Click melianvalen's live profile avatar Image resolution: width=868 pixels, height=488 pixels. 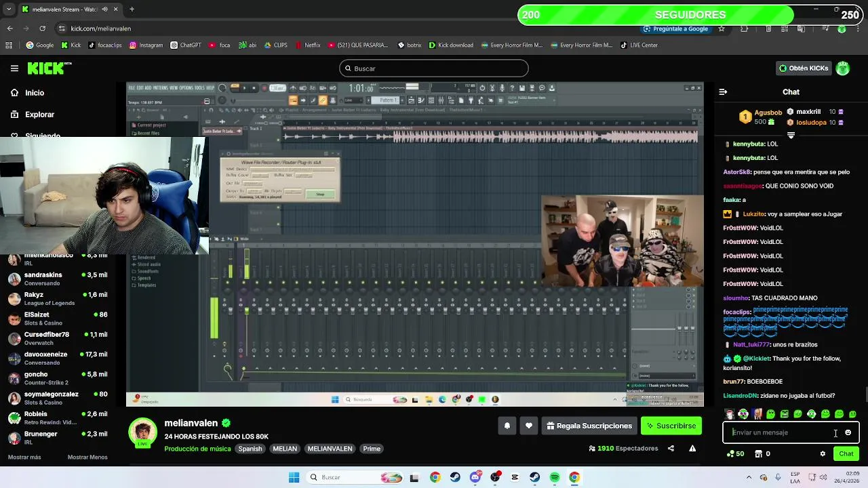tap(142, 433)
